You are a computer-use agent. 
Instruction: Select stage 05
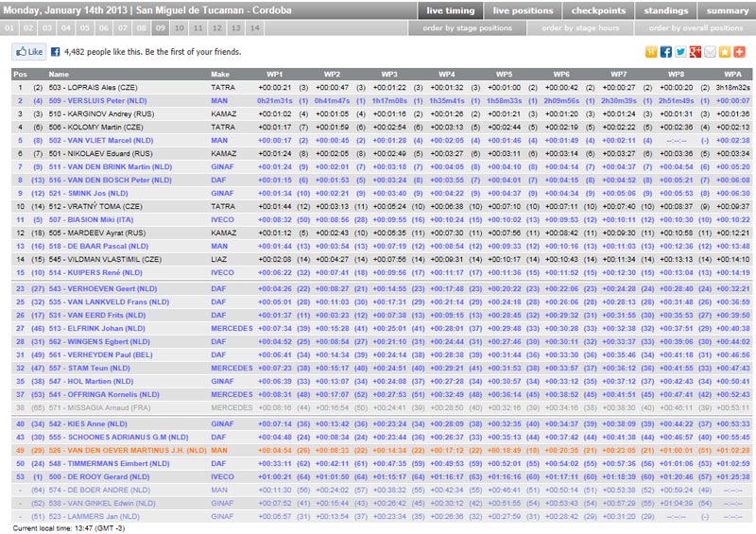click(85, 28)
